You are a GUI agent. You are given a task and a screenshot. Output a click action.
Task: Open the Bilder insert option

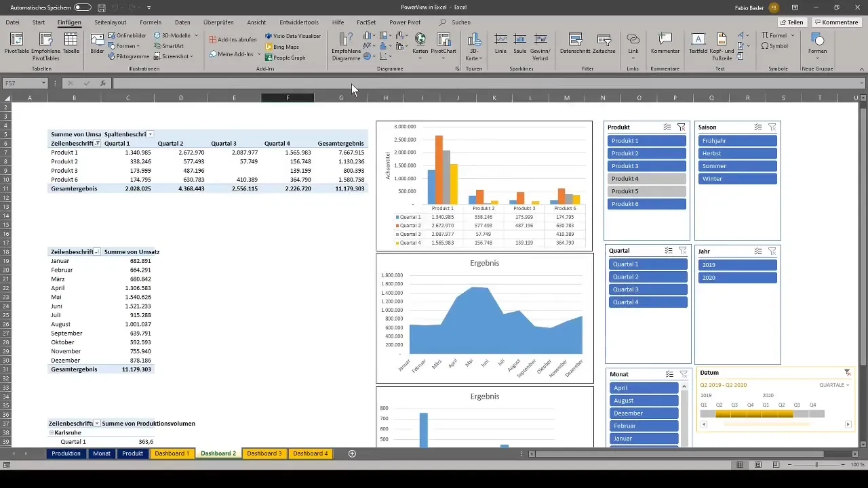pyautogui.click(x=97, y=44)
